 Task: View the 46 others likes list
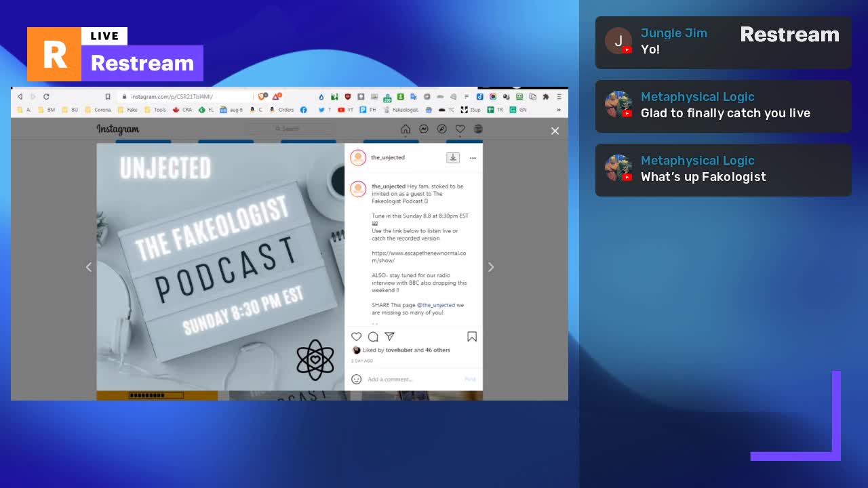coord(437,350)
